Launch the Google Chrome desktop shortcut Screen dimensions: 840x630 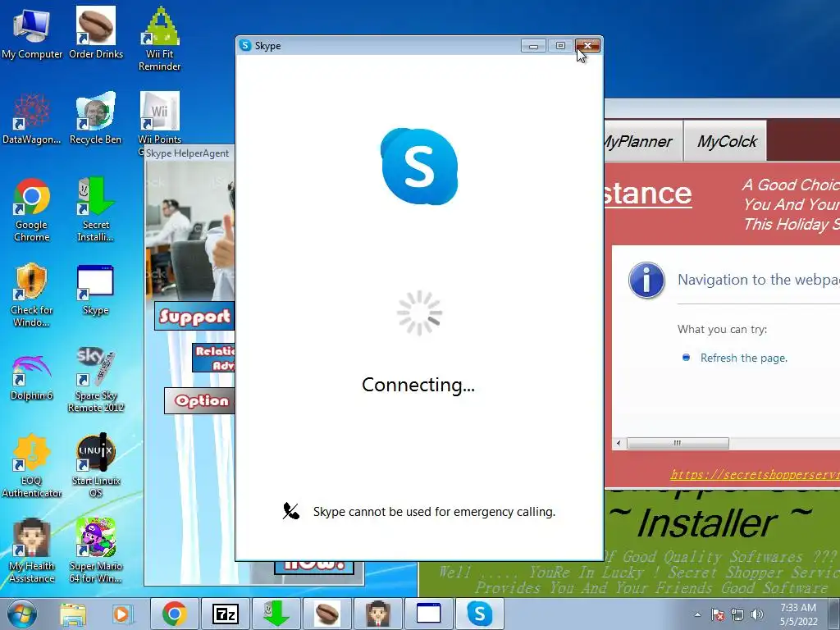point(32,210)
